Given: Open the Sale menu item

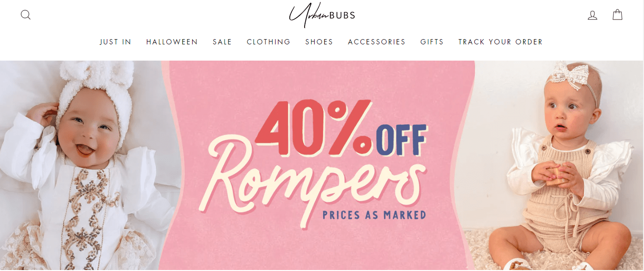Looking at the screenshot, I should pos(222,42).
